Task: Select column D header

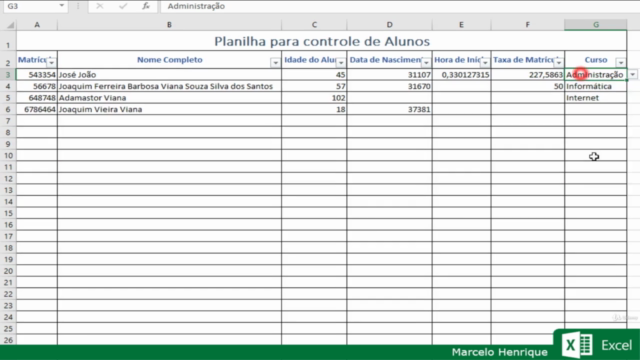Action: pyautogui.click(x=389, y=25)
